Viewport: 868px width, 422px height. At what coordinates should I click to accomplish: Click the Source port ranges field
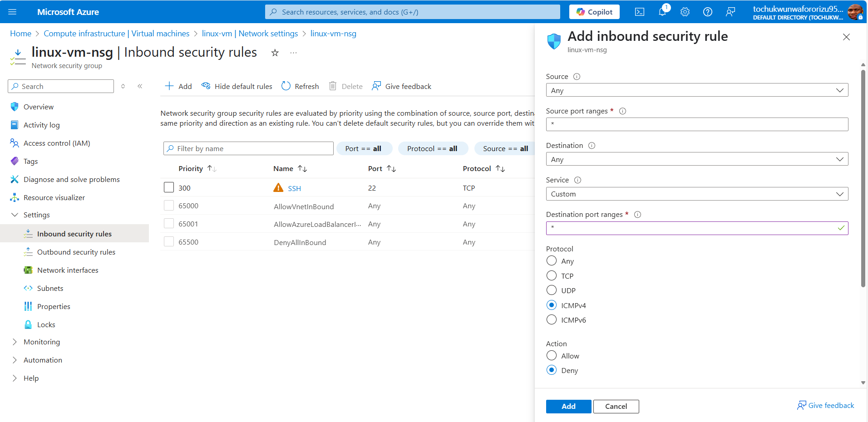[697, 124]
